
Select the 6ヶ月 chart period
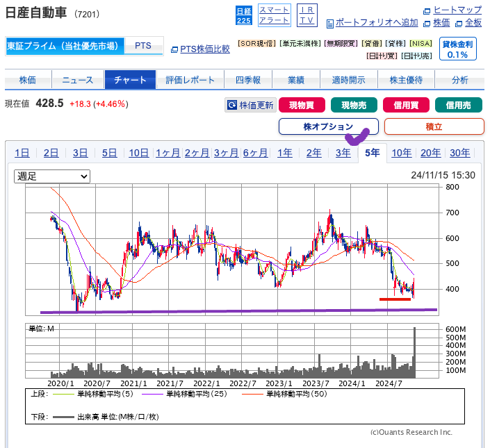255,153
